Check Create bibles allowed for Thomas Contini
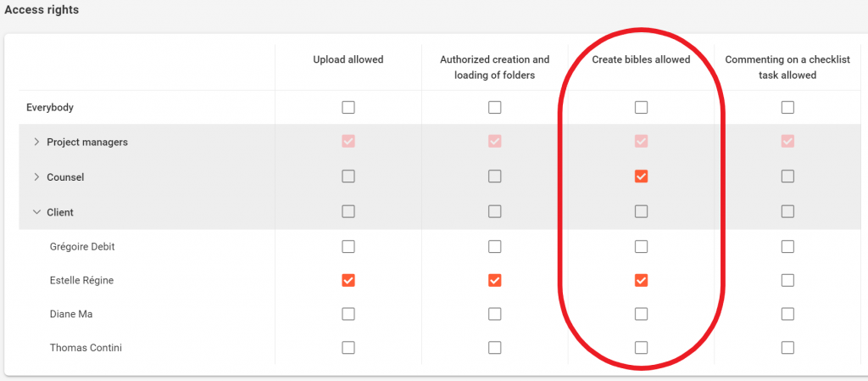The width and height of the screenshot is (868, 381). tap(642, 347)
